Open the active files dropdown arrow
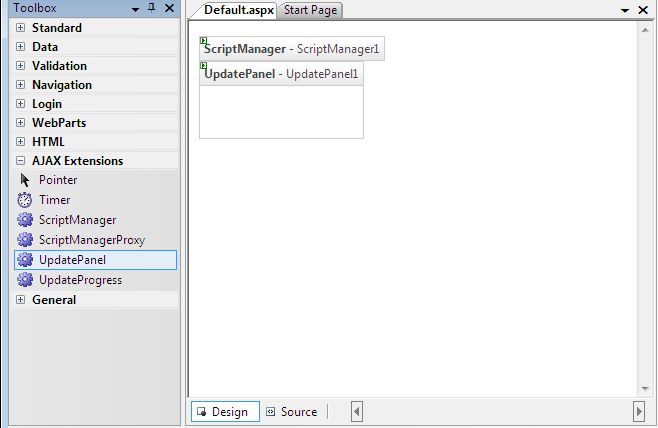Screen dimensions: 658x428 point(625,10)
